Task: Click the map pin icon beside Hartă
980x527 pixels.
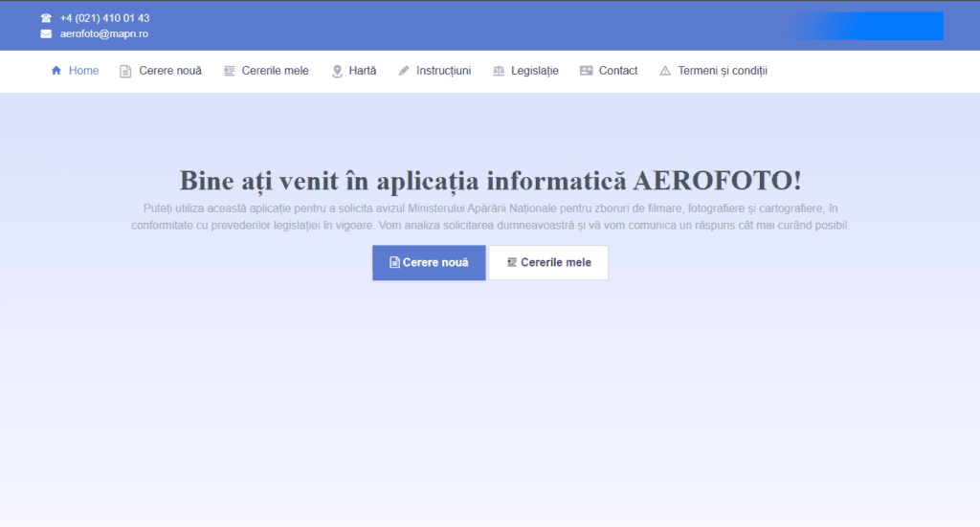Action: (x=337, y=71)
